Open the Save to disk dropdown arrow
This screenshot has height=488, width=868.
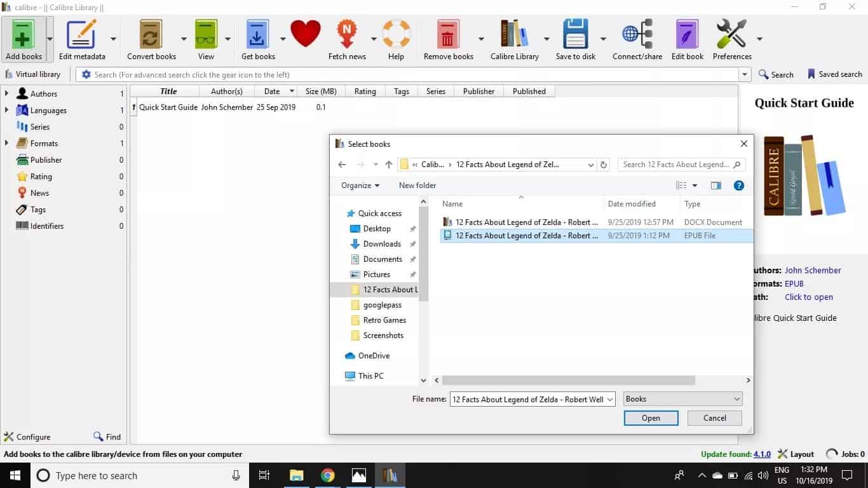click(602, 39)
